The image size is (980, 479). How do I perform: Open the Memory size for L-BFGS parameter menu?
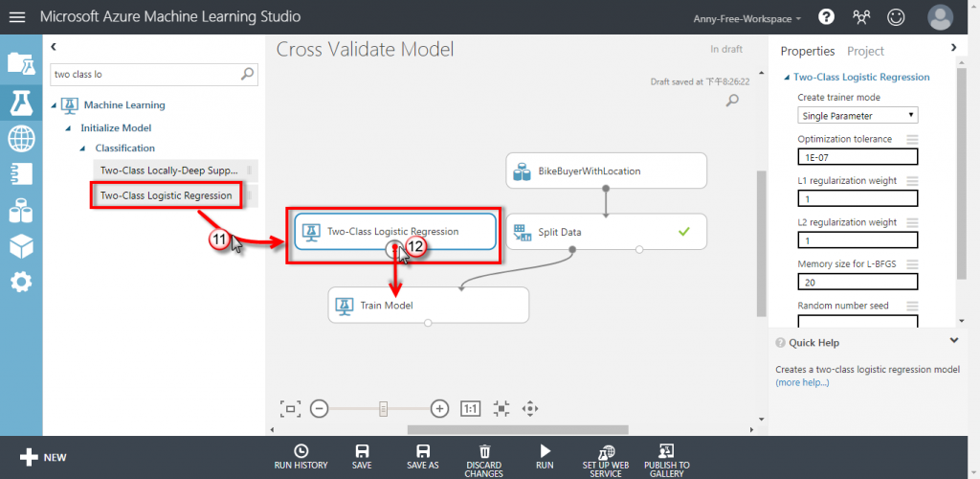click(912, 263)
